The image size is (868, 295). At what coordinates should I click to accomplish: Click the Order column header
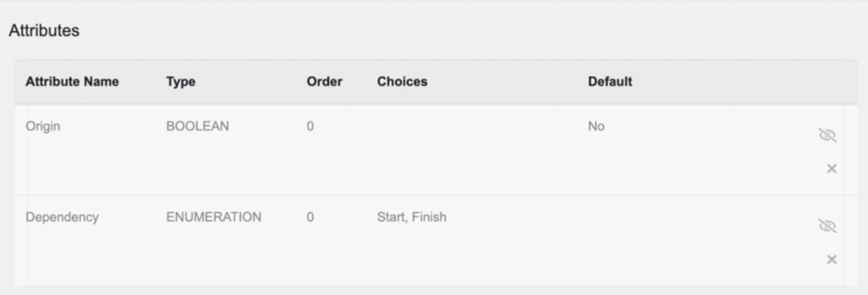point(324,82)
